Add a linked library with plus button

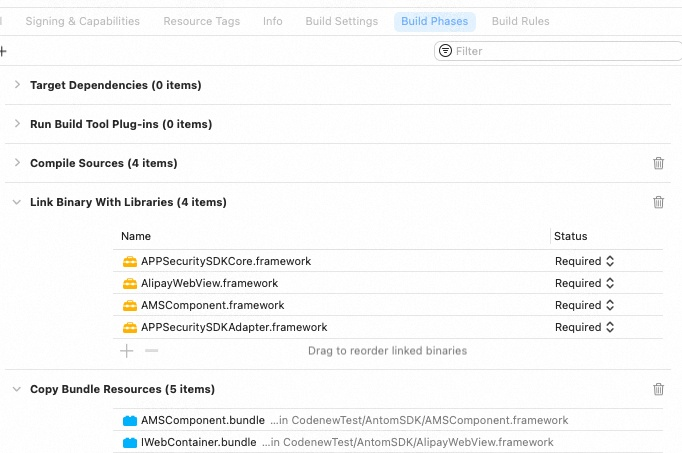[x=127, y=351]
